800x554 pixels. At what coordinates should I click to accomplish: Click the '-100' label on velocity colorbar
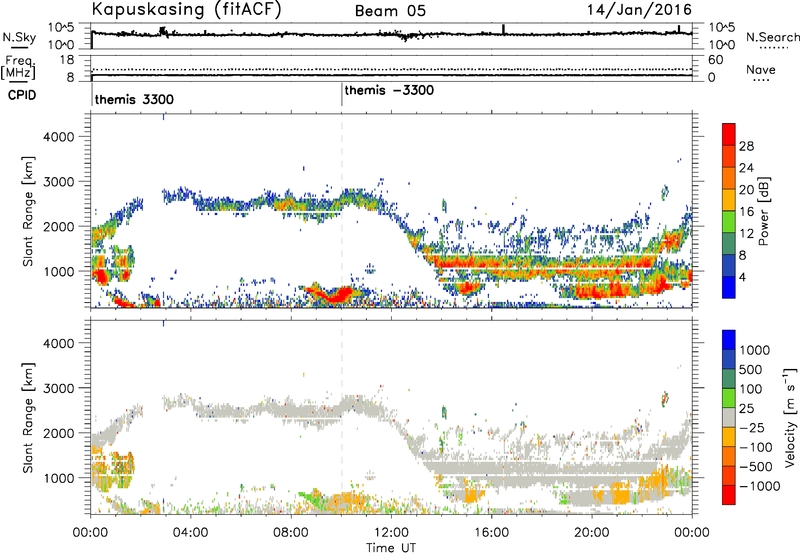(x=756, y=447)
